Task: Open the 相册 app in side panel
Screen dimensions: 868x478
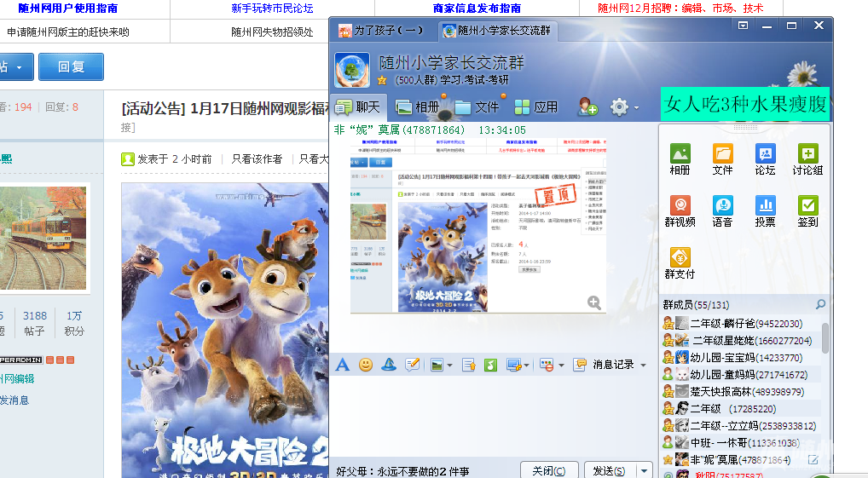Action: tap(680, 159)
